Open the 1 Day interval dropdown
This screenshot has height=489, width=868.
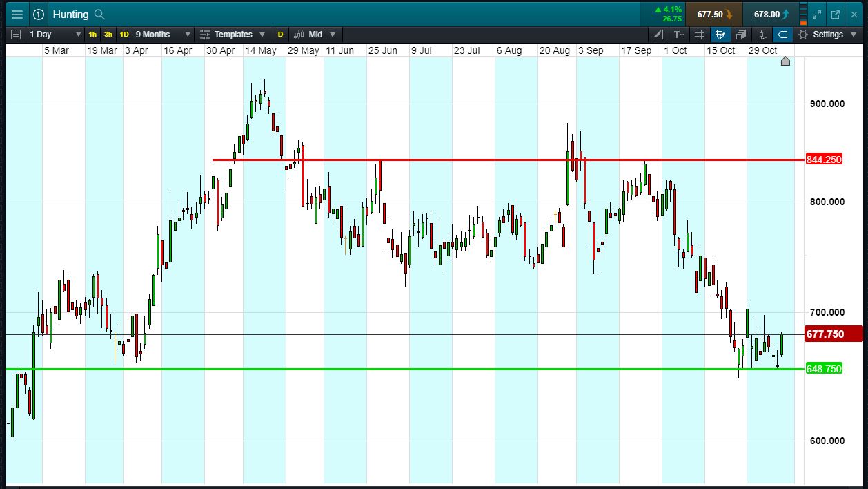coord(55,34)
